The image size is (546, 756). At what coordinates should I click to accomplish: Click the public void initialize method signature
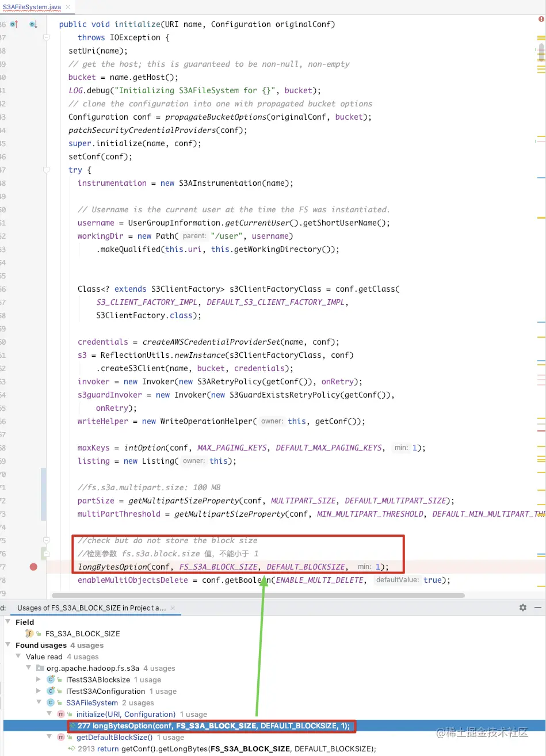[x=197, y=24]
